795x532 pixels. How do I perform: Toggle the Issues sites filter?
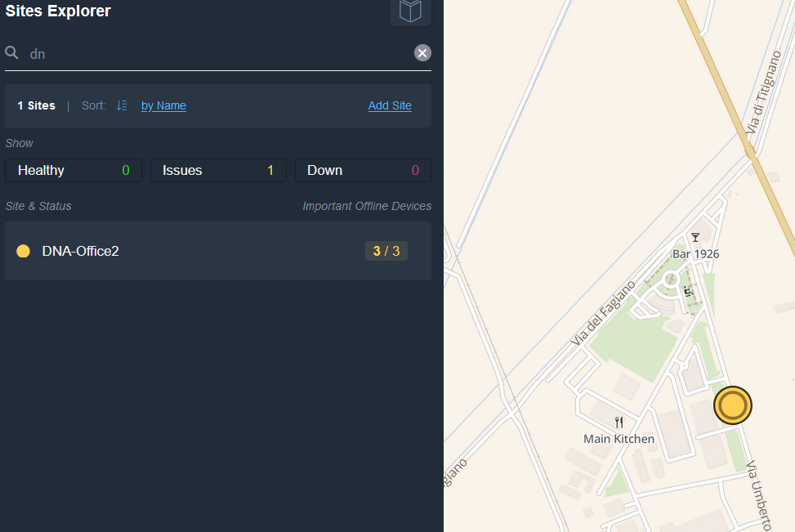coord(218,170)
